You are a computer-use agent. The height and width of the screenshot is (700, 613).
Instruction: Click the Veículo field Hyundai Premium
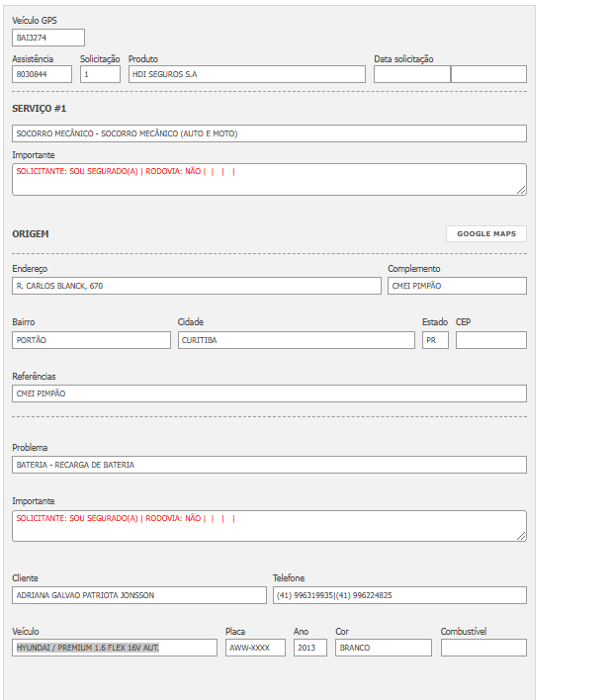coord(115,648)
